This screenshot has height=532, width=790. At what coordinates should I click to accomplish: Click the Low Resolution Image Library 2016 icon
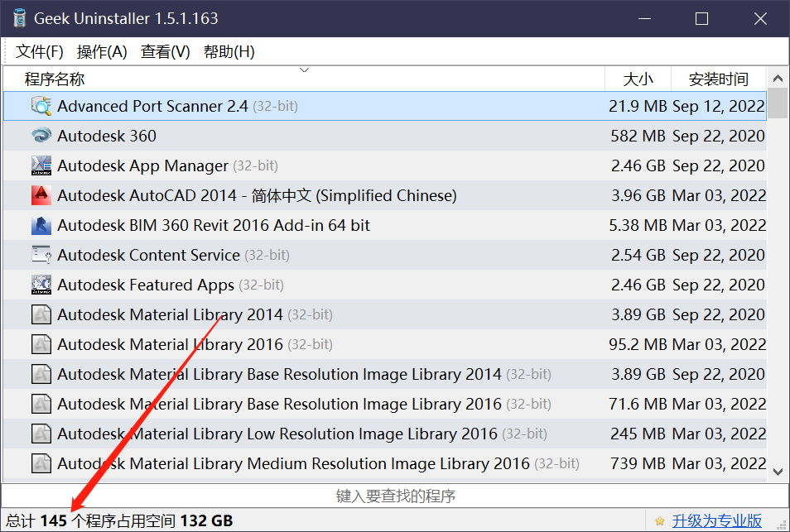tap(41, 434)
